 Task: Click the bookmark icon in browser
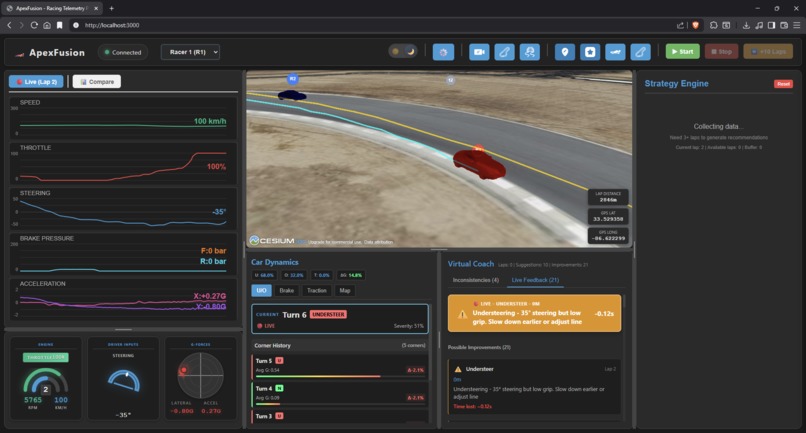60,25
